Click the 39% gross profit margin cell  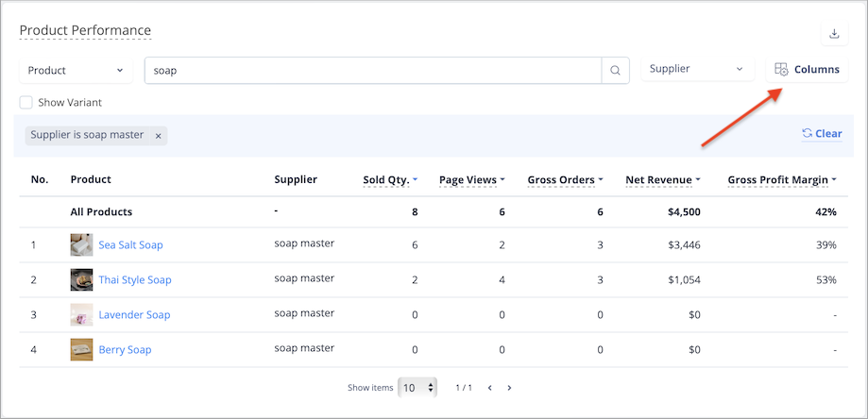tap(825, 244)
